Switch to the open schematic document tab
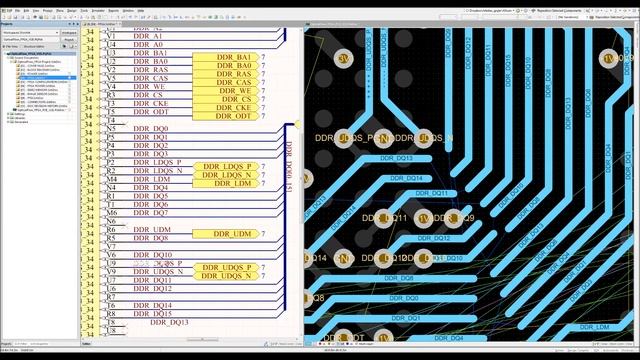The image size is (640, 360). (101, 24)
